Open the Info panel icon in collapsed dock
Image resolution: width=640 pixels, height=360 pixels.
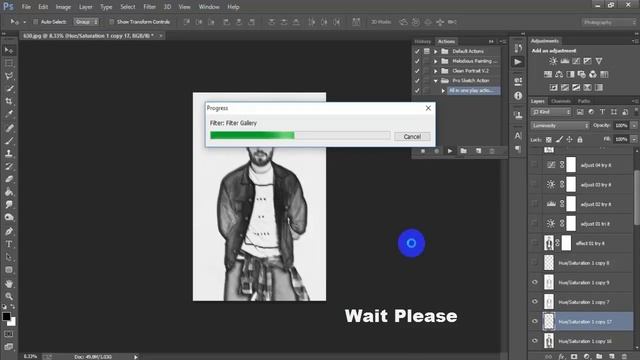518,96
